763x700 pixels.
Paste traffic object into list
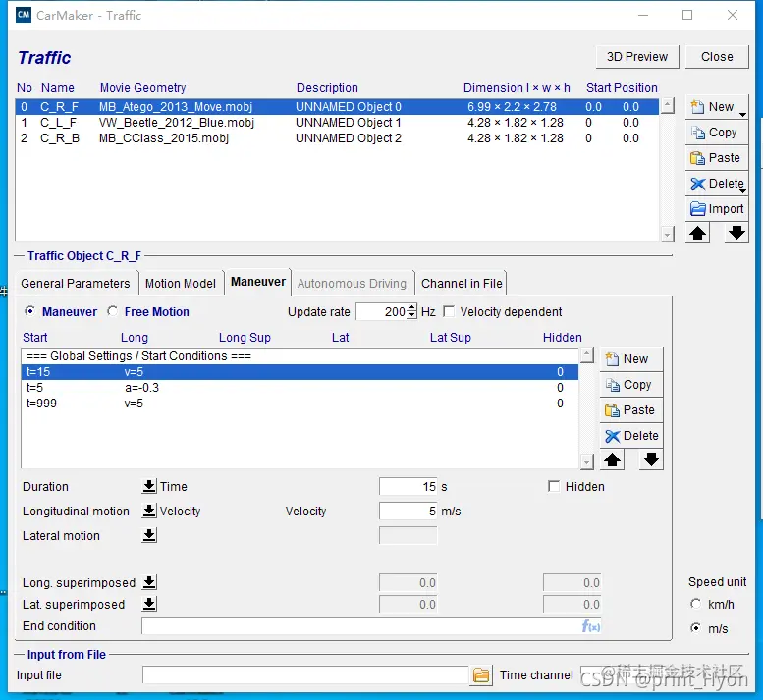click(x=716, y=158)
